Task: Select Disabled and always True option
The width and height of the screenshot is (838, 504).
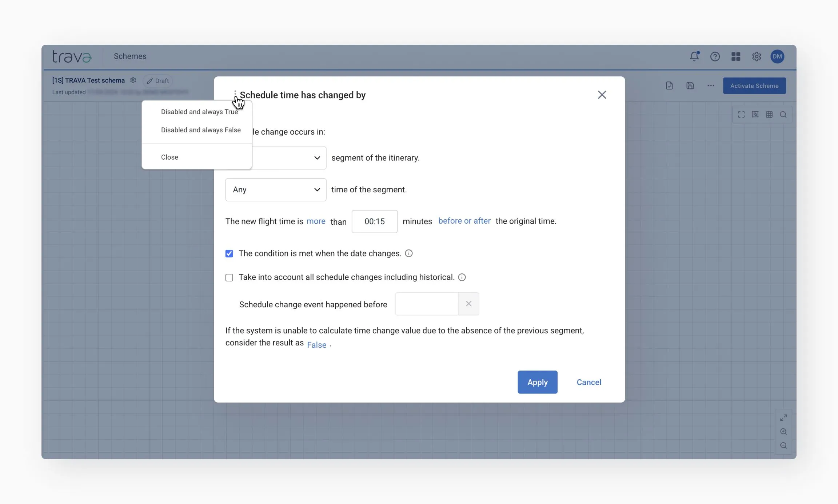Action: coord(199,112)
